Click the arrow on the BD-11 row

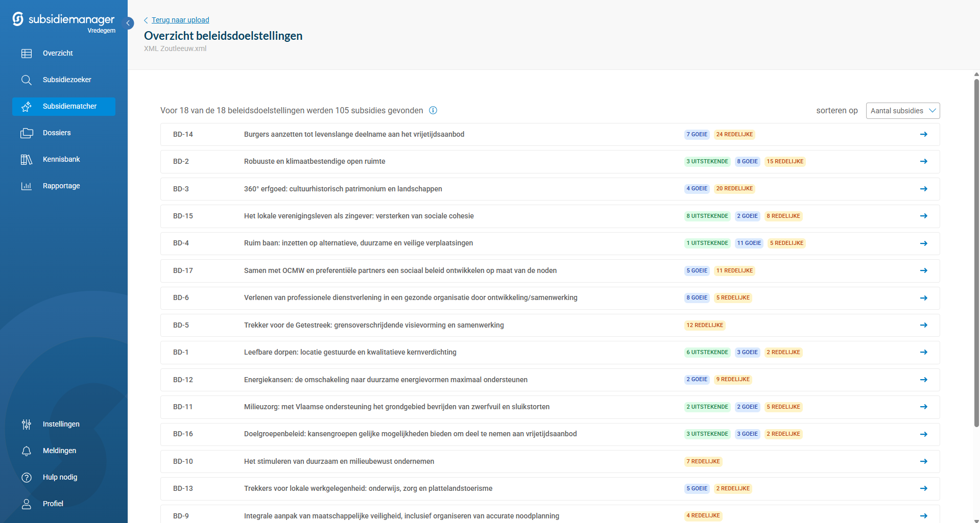point(923,407)
